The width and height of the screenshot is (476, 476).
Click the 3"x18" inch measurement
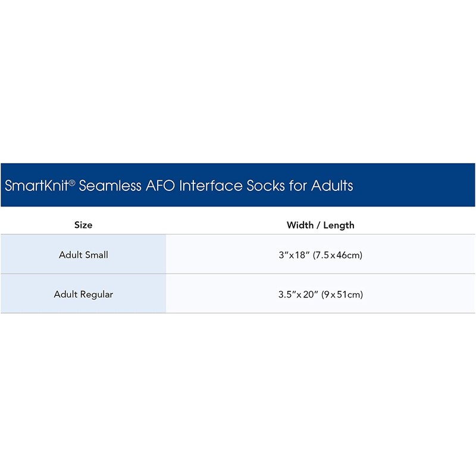click(x=294, y=255)
